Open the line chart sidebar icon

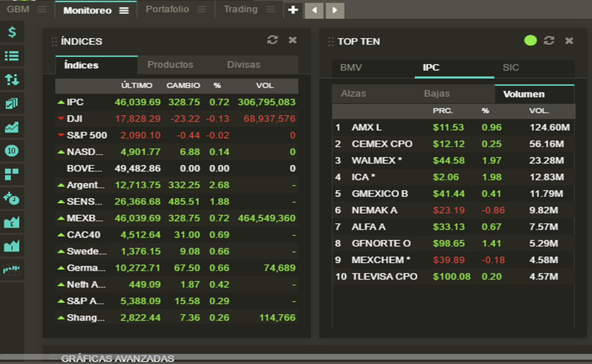pyautogui.click(x=12, y=127)
